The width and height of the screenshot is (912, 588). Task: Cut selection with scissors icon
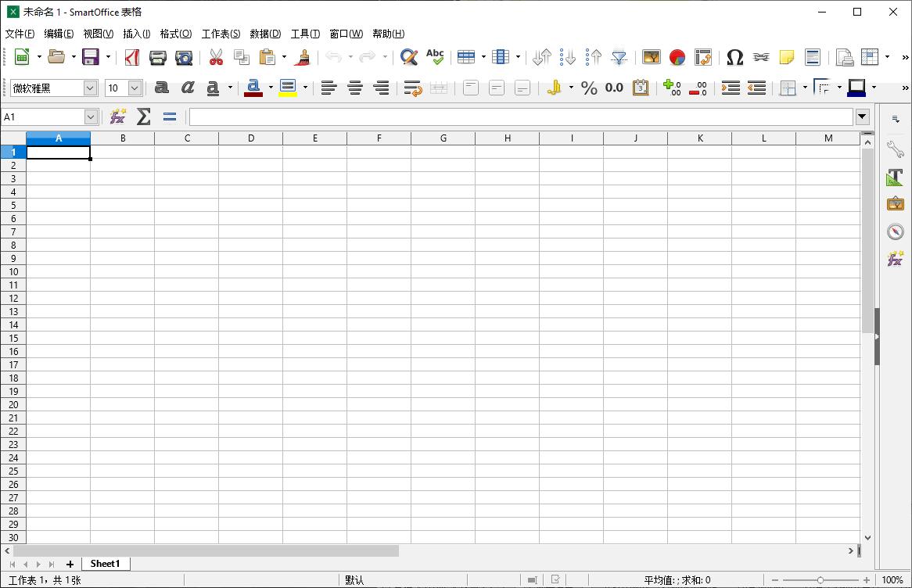[x=216, y=57]
